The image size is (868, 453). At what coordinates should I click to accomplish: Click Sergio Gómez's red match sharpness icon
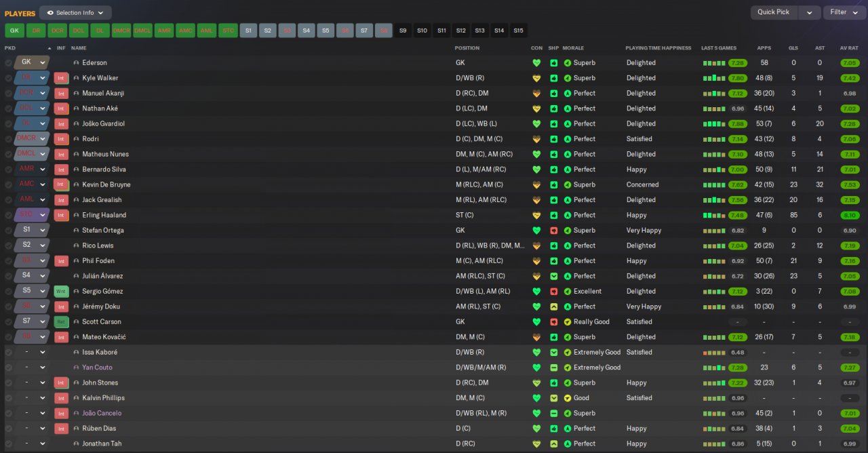pos(553,292)
